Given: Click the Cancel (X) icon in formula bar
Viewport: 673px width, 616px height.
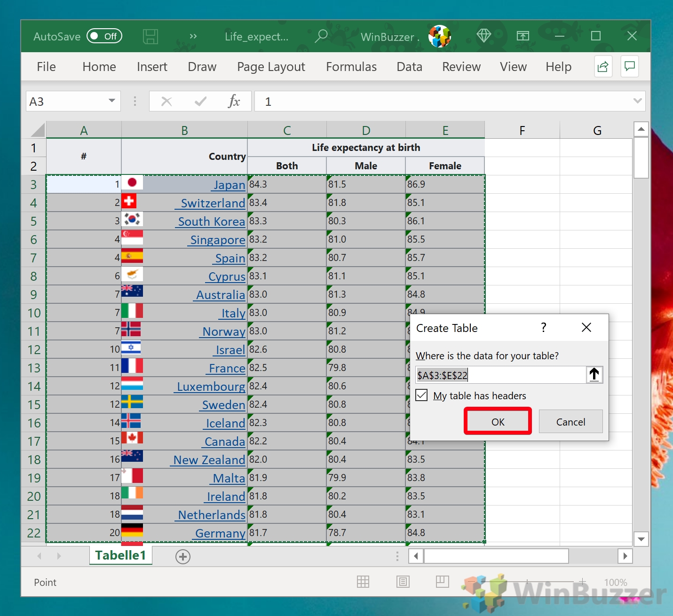Looking at the screenshot, I should [166, 101].
